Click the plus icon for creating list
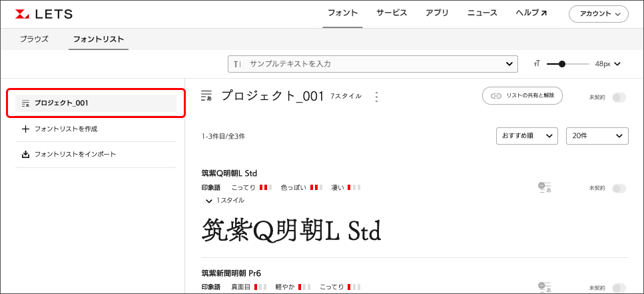The height and width of the screenshot is (294, 644). point(25,129)
